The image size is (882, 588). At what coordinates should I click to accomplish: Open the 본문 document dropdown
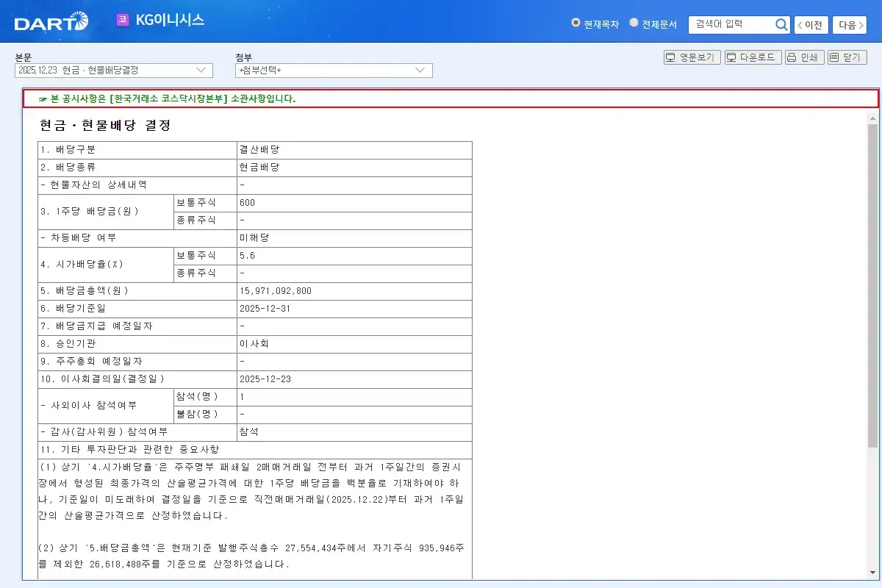114,70
